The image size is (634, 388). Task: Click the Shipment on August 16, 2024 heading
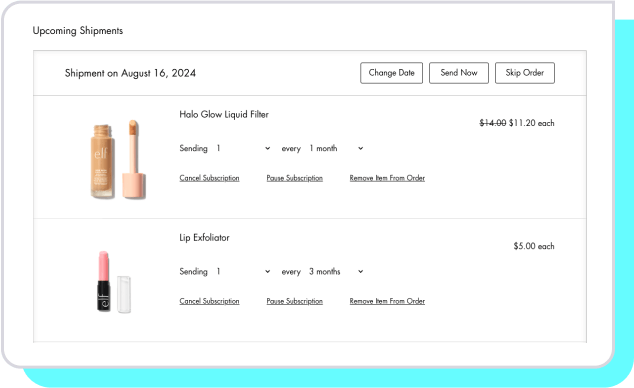tap(130, 73)
